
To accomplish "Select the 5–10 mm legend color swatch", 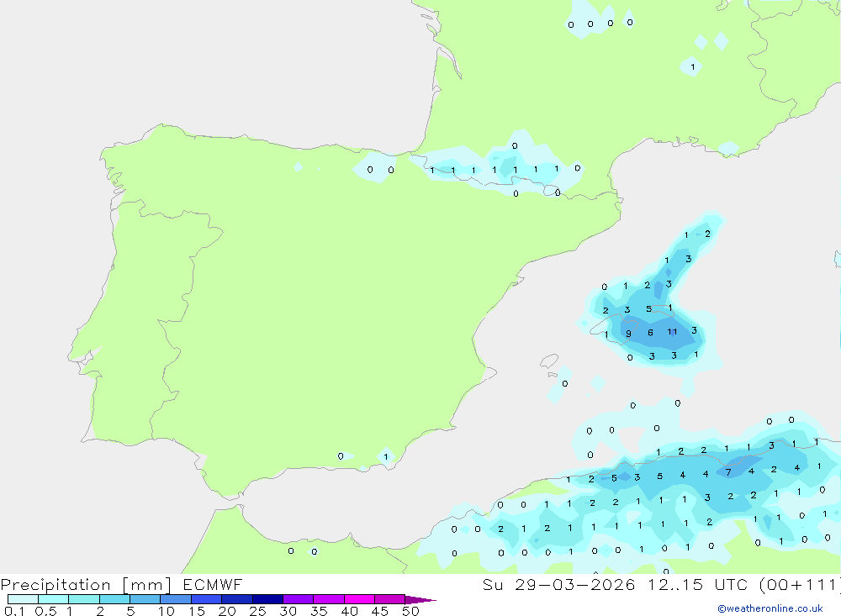I will [145, 599].
